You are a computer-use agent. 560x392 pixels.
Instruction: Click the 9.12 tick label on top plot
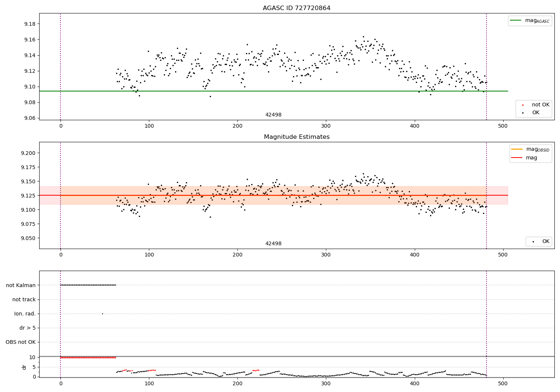tap(29, 71)
